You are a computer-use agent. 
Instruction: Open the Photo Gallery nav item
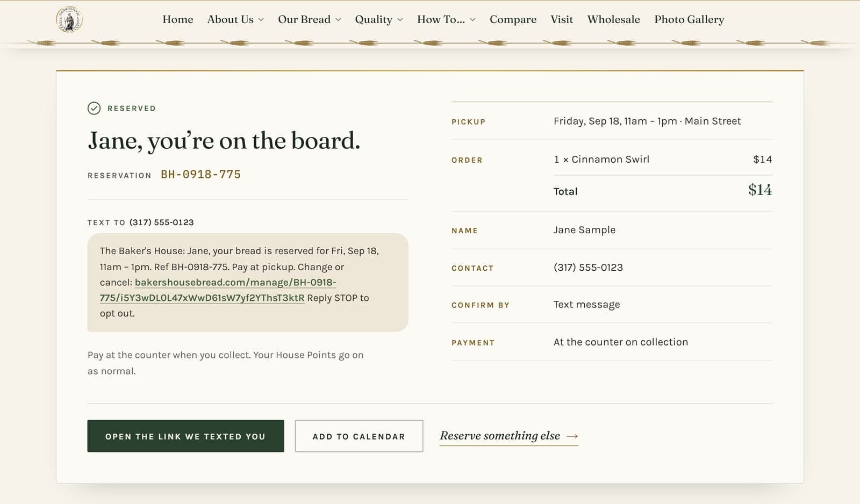click(689, 19)
